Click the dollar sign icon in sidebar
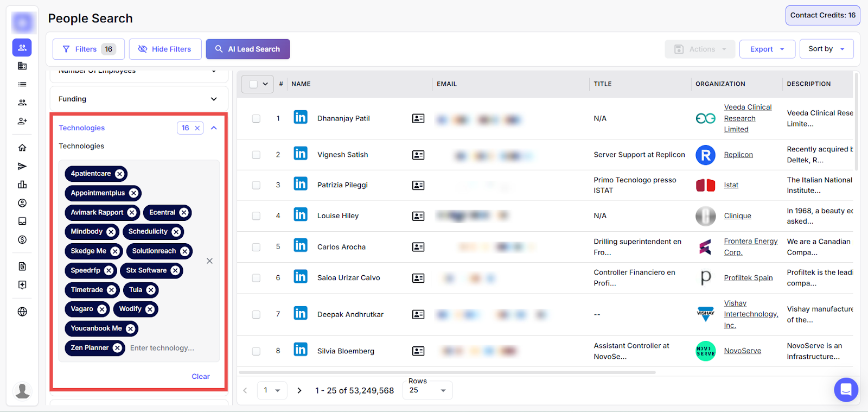 [x=22, y=239]
